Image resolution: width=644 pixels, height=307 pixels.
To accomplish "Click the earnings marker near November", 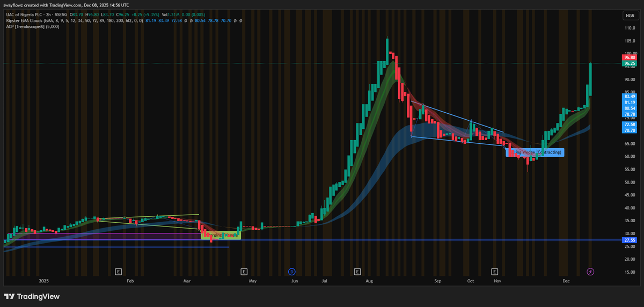I will 494,272.
